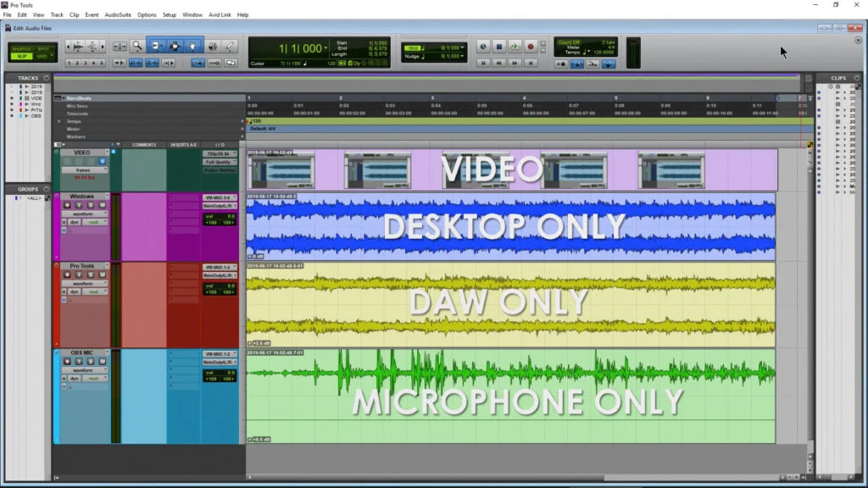Select the Scrubber speaker tool
This screenshot has width=868, height=488.
tap(213, 47)
